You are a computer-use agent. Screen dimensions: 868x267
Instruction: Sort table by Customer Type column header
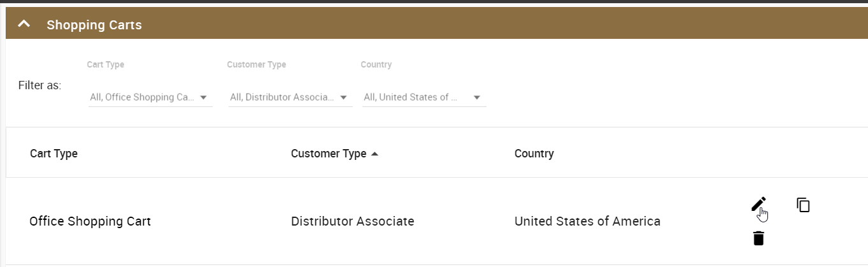tap(329, 154)
